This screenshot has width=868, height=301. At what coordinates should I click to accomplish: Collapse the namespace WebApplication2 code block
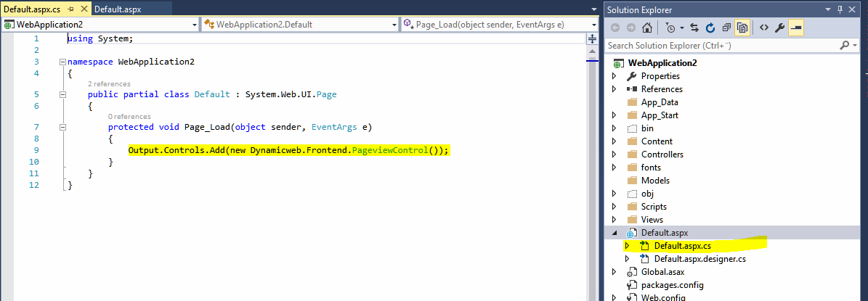62,62
